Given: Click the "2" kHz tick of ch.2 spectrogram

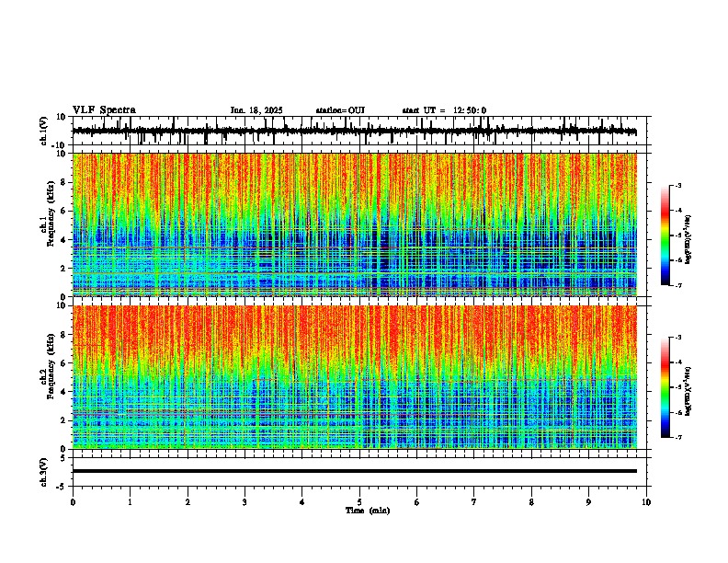Looking at the screenshot, I should [64, 420].
